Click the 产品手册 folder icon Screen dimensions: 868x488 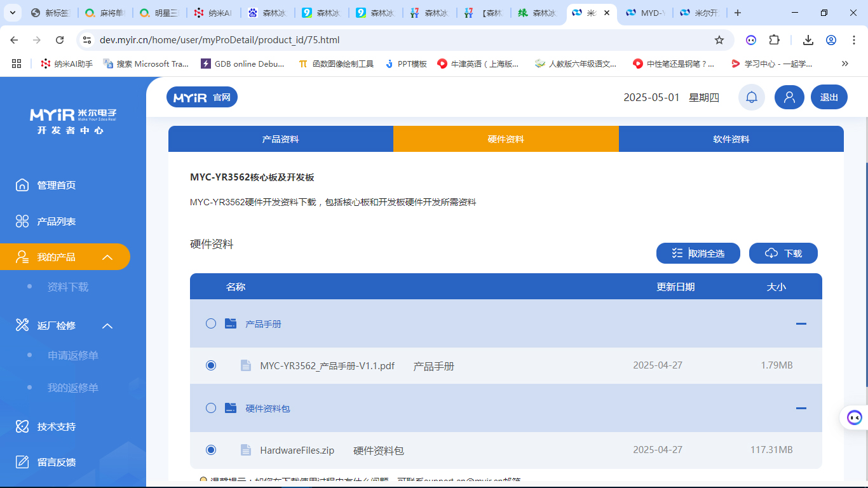click(231, 323)
